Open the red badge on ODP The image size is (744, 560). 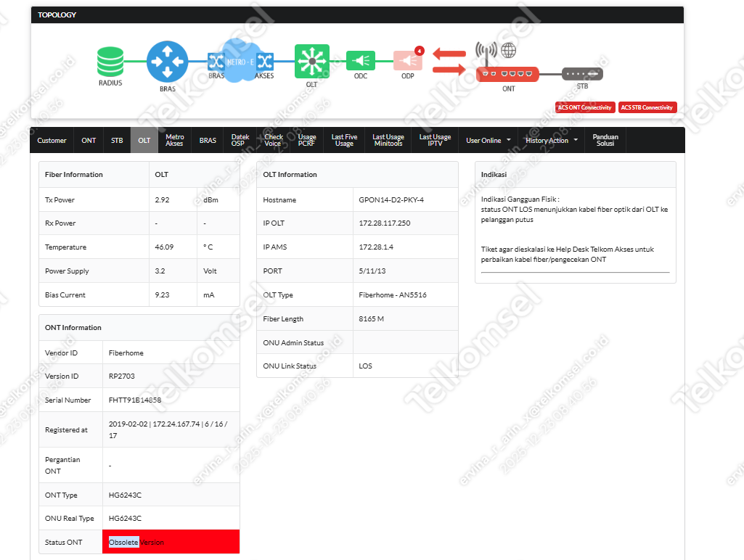[419, 51]
